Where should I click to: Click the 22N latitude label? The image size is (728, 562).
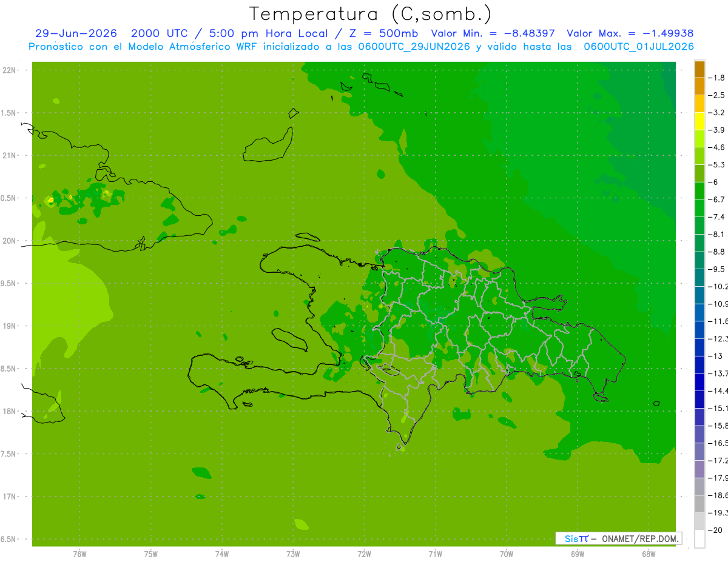[x=10, y=70]
